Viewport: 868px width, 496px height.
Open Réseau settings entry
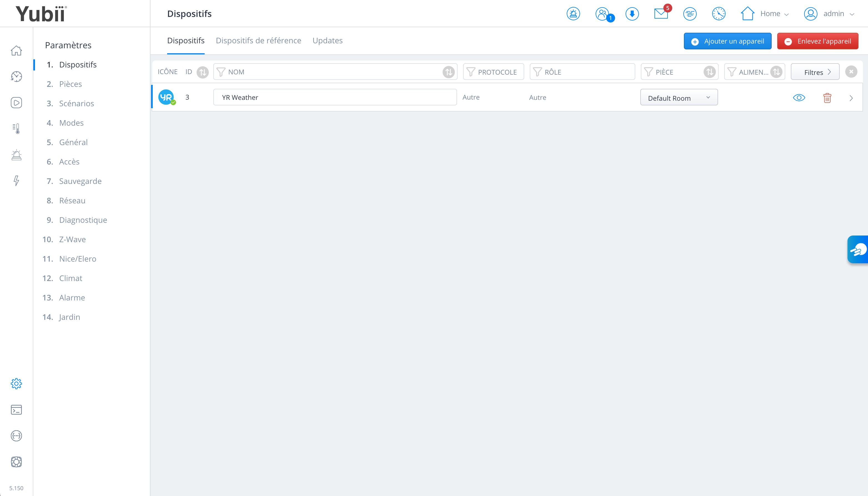point(72,200)
